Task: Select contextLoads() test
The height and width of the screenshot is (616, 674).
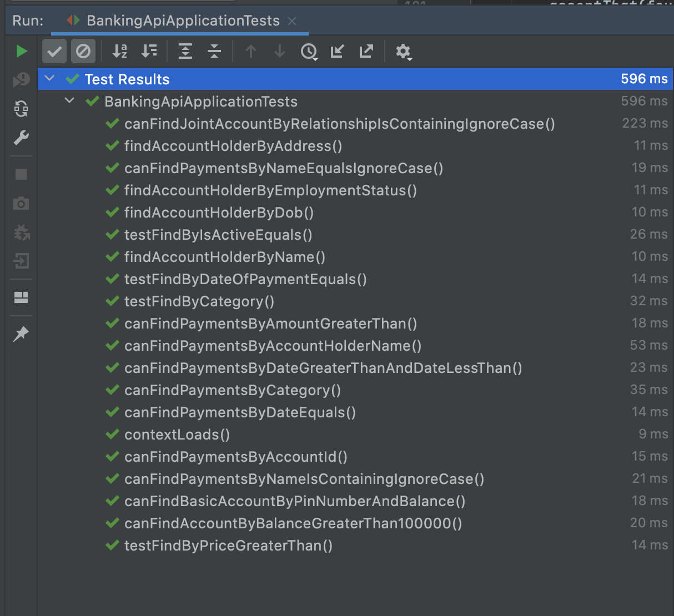Action: (x=177, y=435)
